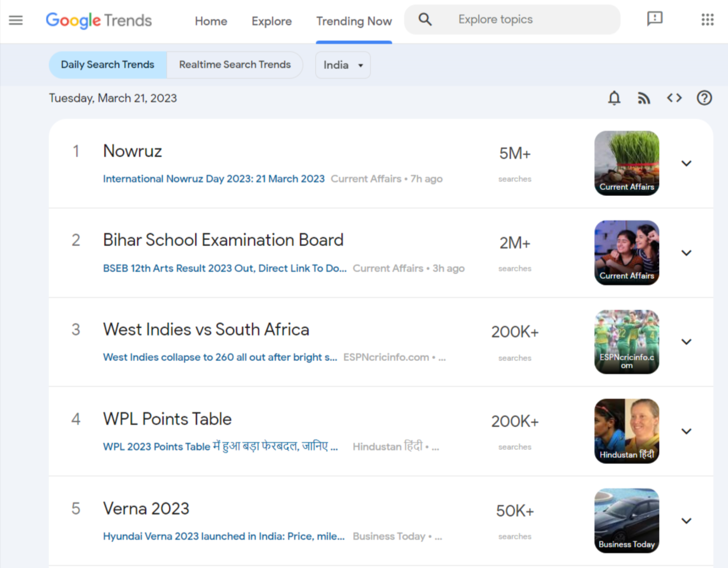The width and height of the screenshot is (728, 568).
Task: Open the Google apps grid
Action: point(707,20)
